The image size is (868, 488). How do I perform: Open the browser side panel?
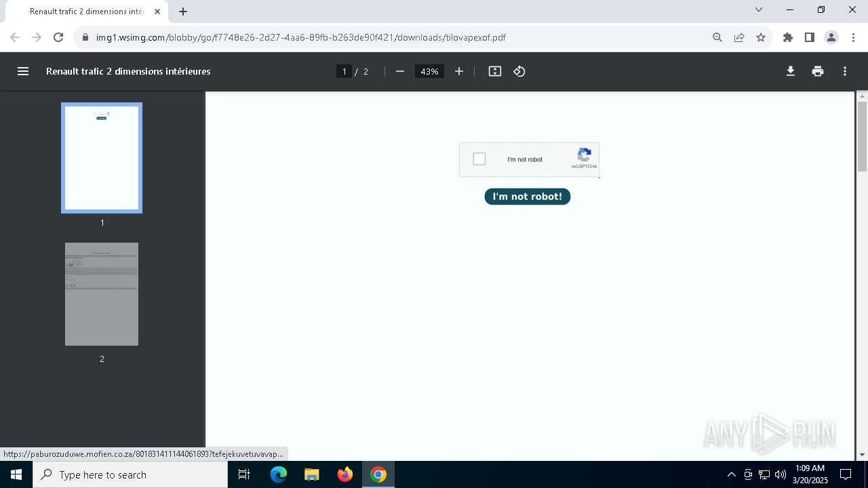click(x=810, y=37)
